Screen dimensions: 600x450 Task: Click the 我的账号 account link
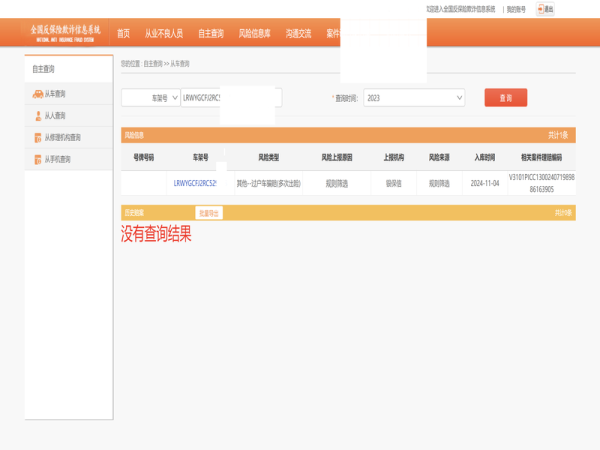pyautogui.click(x=516, y=9)
